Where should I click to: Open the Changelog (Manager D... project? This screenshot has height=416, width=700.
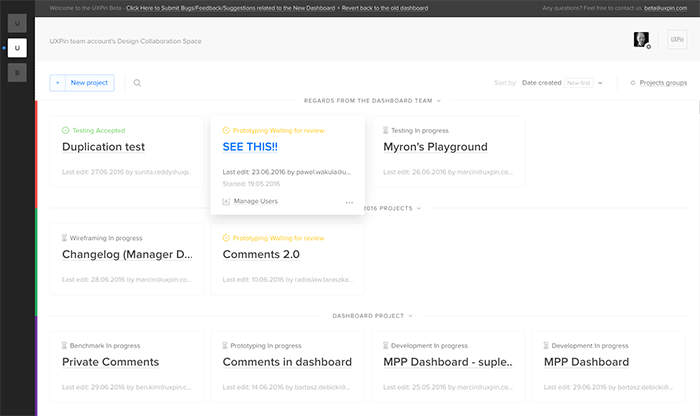pos(127,254)
